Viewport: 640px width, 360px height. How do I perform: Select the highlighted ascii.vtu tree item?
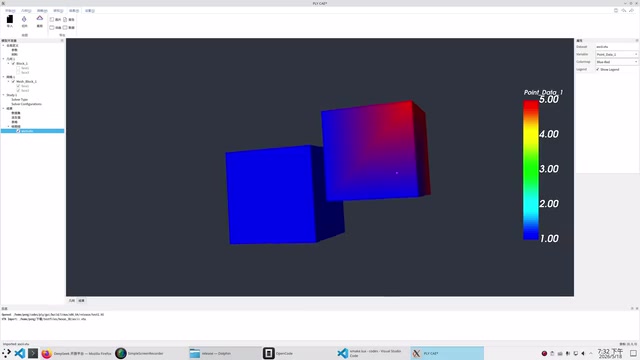click(x=33, y=131)
